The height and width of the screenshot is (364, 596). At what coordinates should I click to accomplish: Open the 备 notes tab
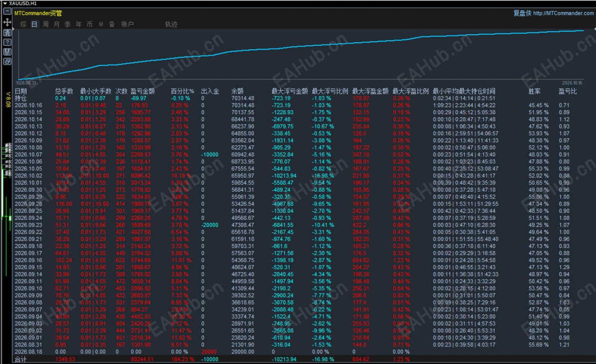click(x=112, y=24)
